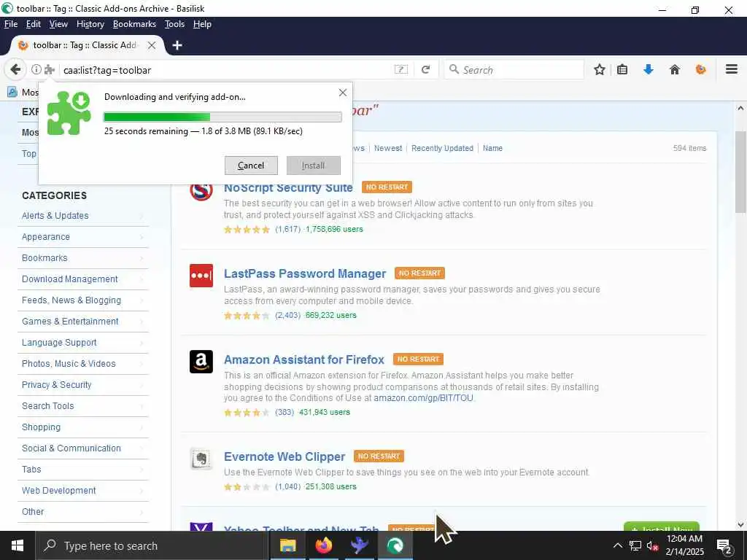Switch to Basilisk in the taskbar
The height and width of the screenshot is (560, 747).
point(395,545)
